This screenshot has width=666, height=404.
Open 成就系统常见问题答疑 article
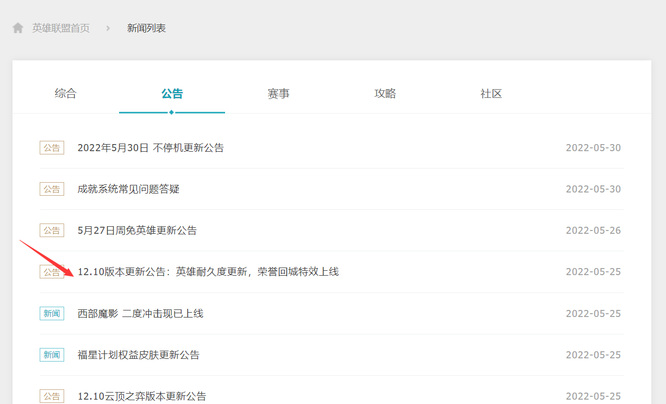[128, 189]
